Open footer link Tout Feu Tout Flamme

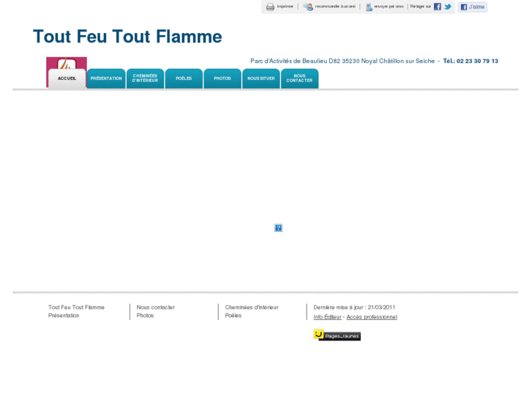76,307
